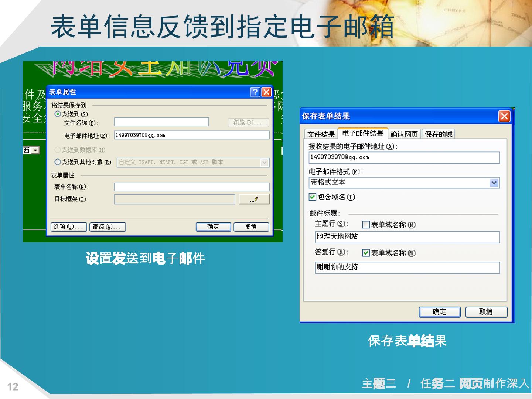Click the 目标框架 input field
This screenshot has width=532, height=399.
tap(175, 199)
